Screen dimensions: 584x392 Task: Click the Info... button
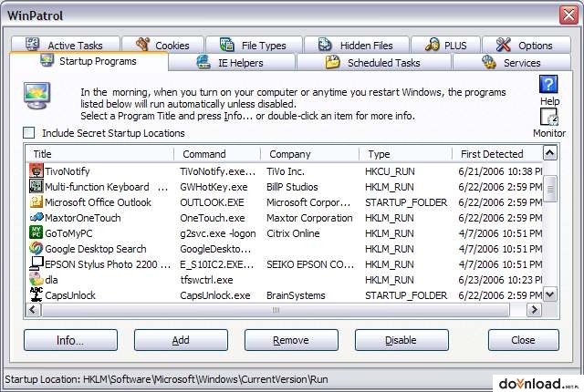(x=70, y=340)
